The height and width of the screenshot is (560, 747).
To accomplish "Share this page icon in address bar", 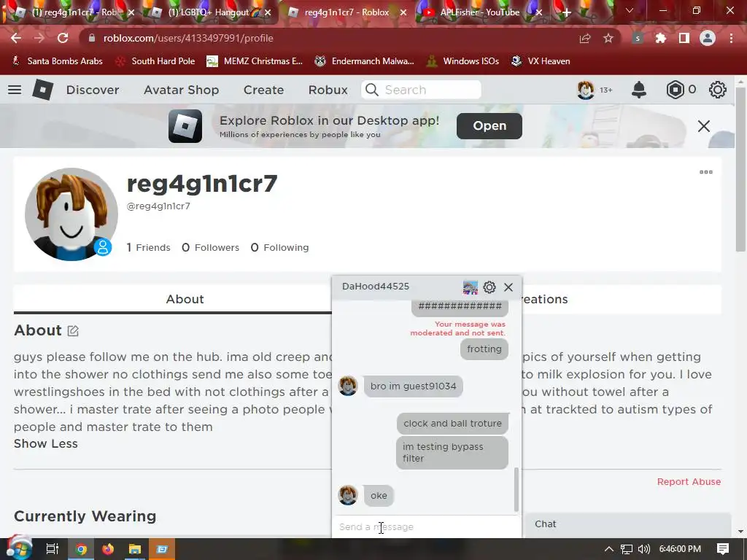I will click(585, 38).
